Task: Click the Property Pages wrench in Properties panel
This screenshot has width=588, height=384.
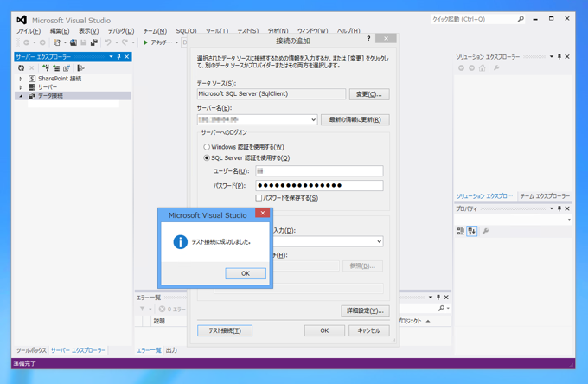Action: [x=486, y=231]
